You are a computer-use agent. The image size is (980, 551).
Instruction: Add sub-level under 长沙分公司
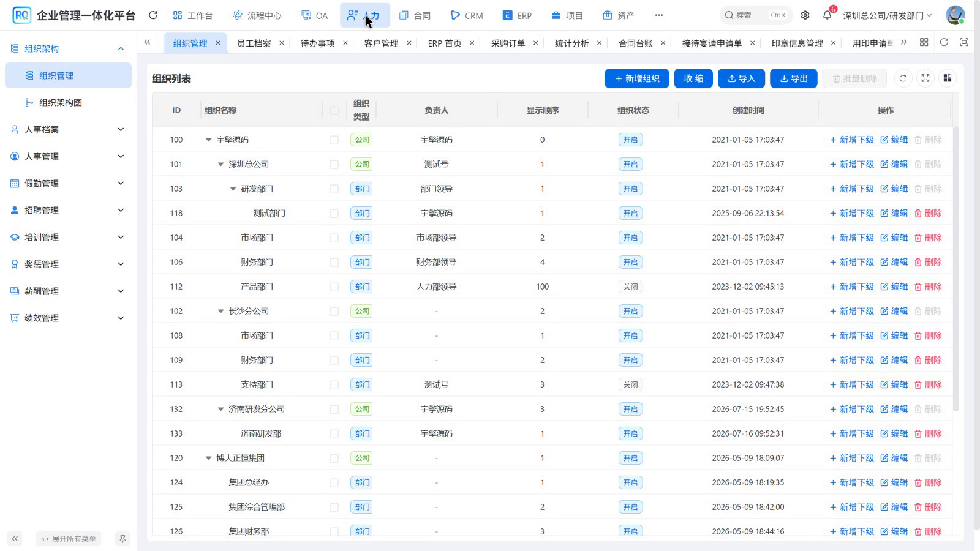pyautogui.click(x=852, y=311)
